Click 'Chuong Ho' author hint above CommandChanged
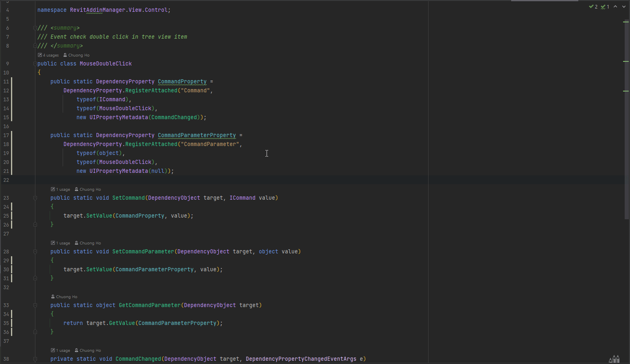The width and height of the screenshot is (630, 364). [90, 350]
